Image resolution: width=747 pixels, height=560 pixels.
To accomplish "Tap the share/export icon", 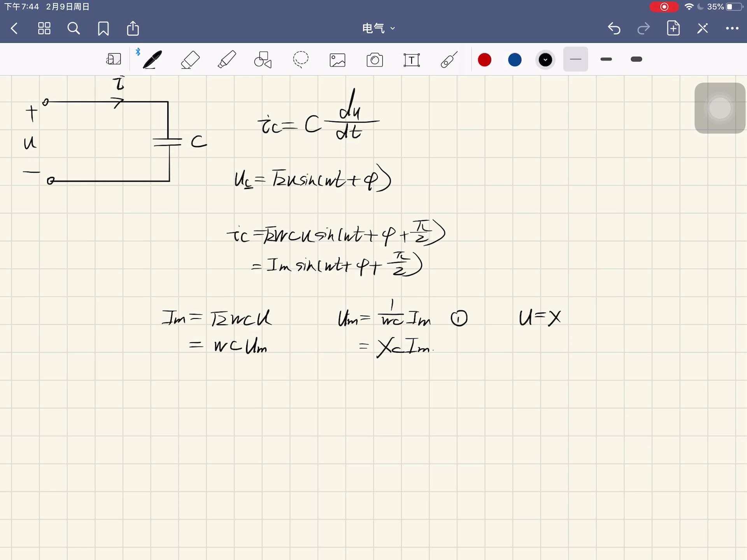I will point(133,28).
